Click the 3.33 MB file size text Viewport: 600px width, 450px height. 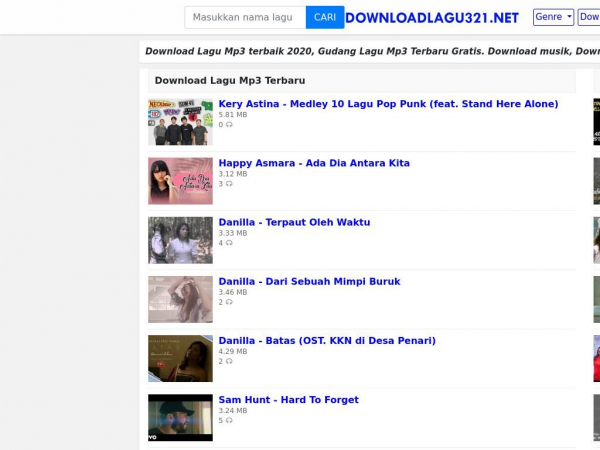coord(233,233)
